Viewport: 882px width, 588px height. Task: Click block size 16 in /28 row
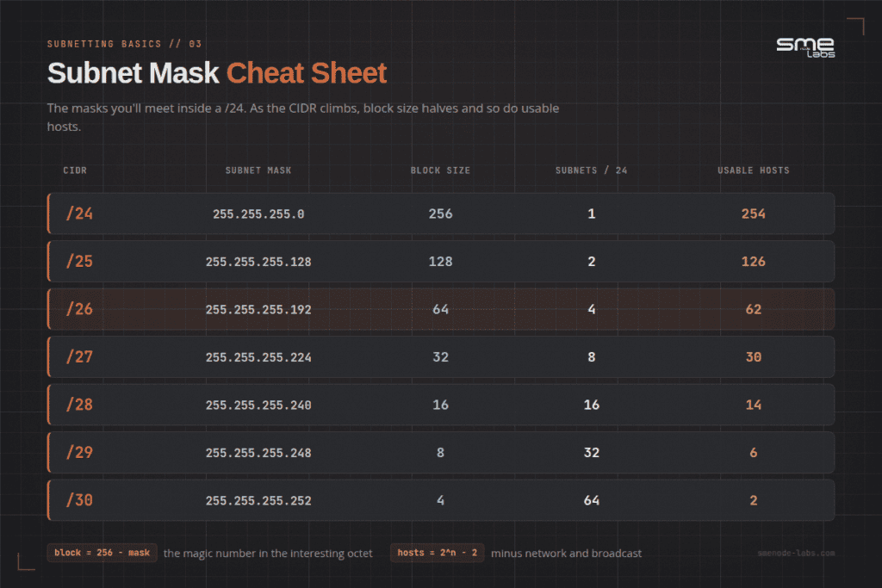pyautogui.click(x=440, y=405)
